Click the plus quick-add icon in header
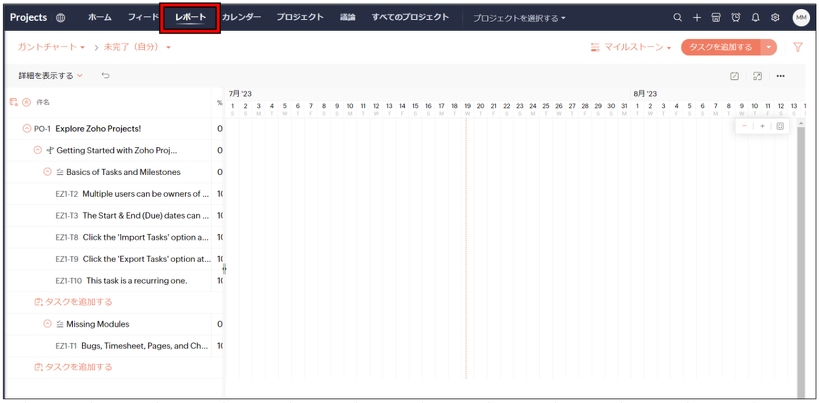The width and height of the screenshot is (820, 403). [x=697, y=18]
